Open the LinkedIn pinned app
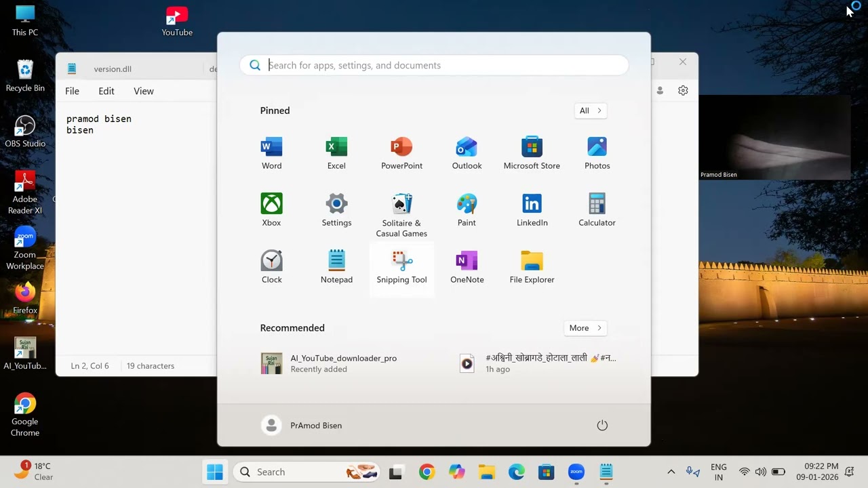This screenshot has height=488, width=868. tap(532, 211)
